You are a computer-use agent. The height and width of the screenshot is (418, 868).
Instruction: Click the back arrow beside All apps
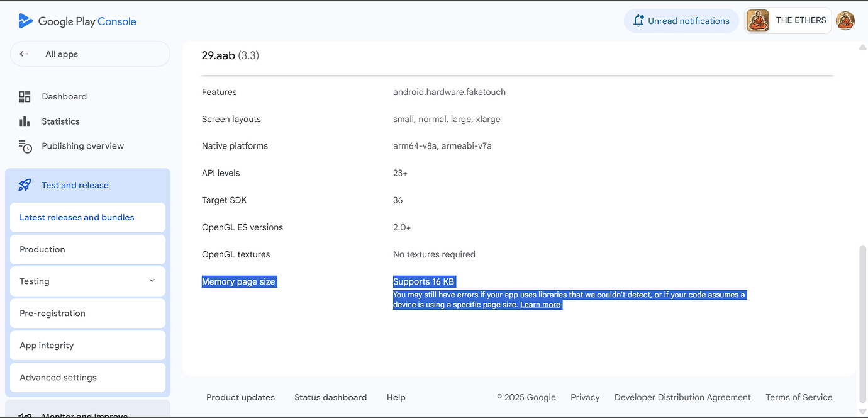[24, 54]
